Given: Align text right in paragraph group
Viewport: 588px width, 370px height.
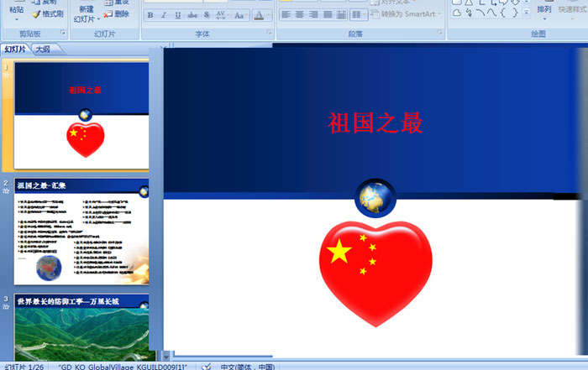Looking at the screenshot, I should [x=313, y=14].
